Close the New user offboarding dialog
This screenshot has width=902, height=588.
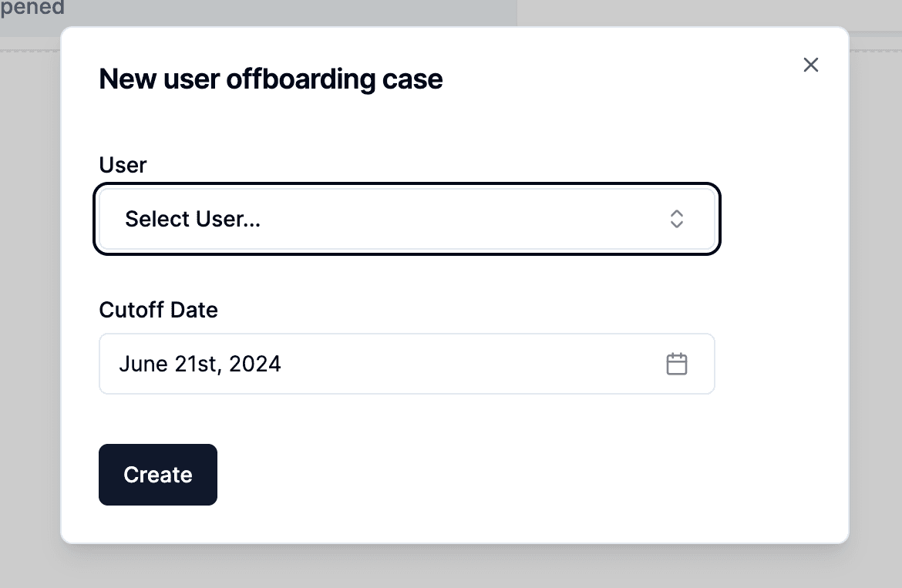[810, 65]
